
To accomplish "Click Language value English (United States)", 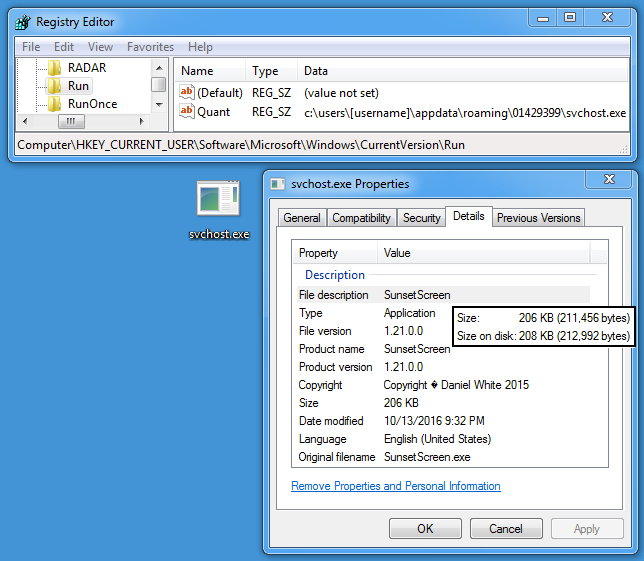I will pyautogui.click(x=437, y=439).
